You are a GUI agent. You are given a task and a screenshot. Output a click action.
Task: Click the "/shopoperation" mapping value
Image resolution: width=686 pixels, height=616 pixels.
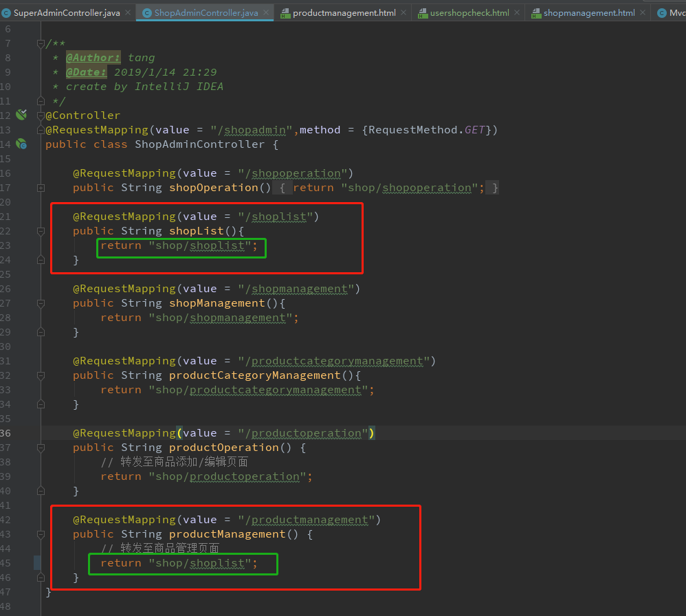click(x=293, y=173)
